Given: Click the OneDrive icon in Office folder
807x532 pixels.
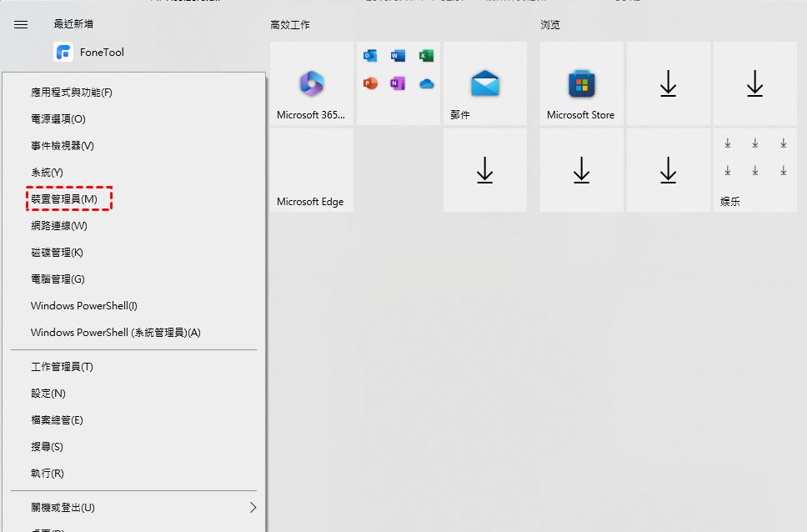Looking at the screenshot, I should 426,83.
